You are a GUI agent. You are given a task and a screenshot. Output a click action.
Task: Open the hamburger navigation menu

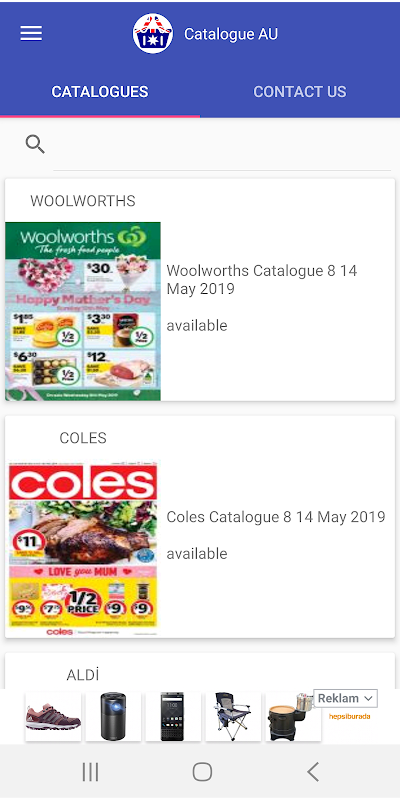click(x=31, y=34)
